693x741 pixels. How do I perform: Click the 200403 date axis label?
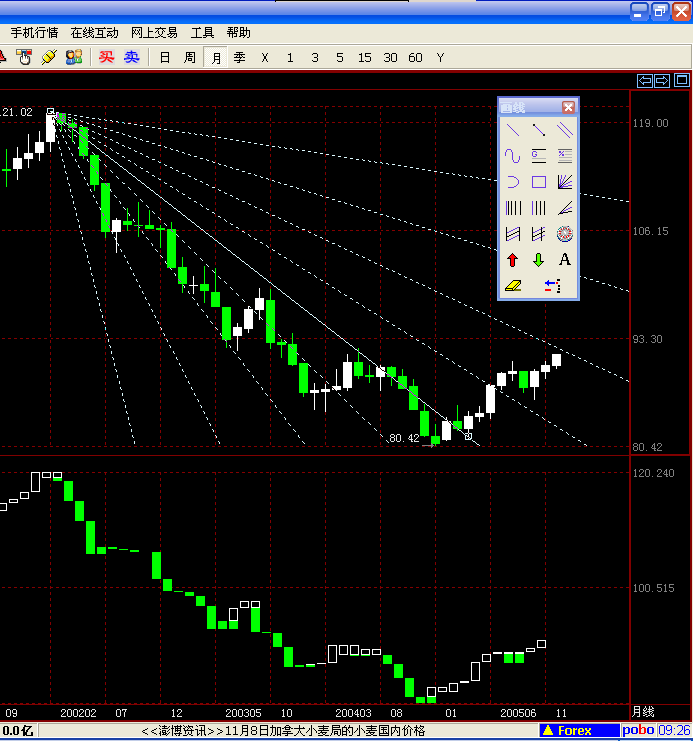[353, 713]
